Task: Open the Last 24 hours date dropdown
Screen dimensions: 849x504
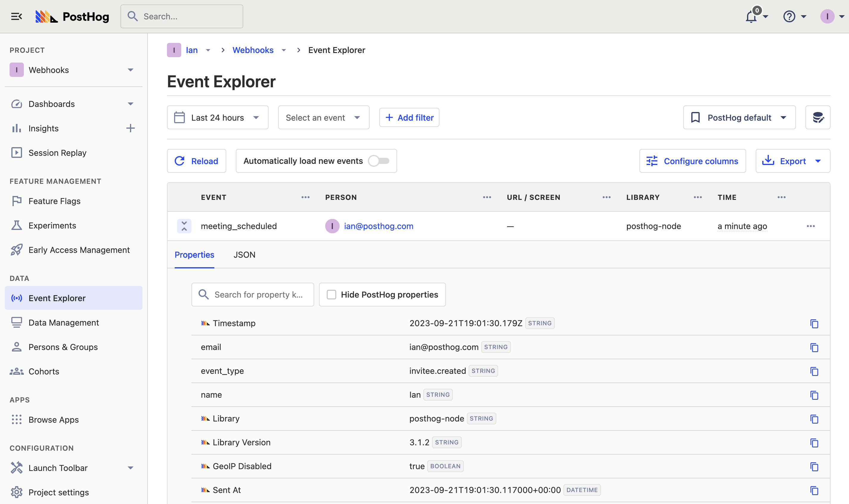Action: click(218, 117)
